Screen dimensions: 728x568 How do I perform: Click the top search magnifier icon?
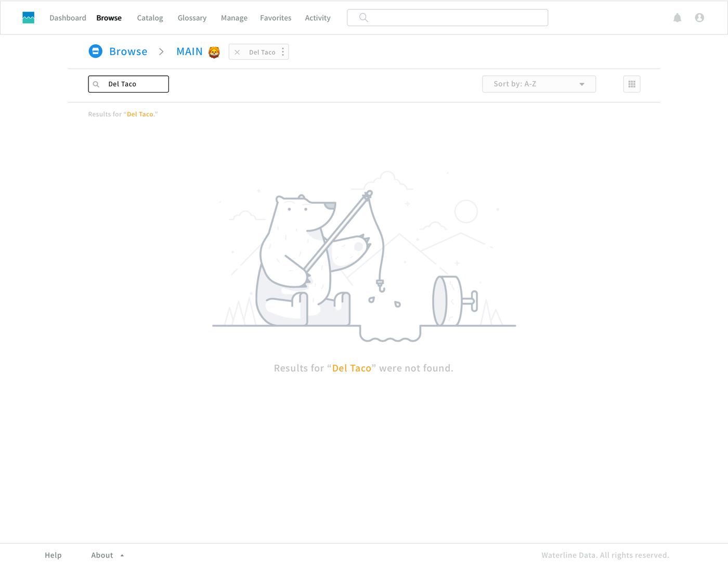[363, 18]
